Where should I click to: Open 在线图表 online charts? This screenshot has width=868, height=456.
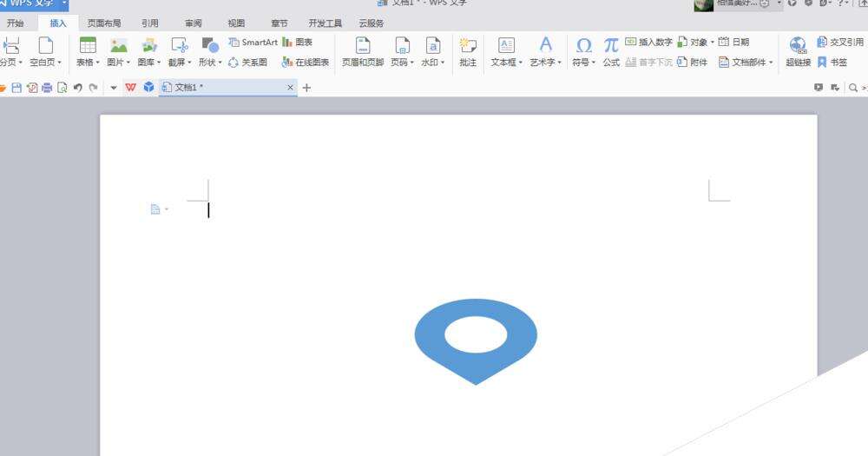click(305, 63)
